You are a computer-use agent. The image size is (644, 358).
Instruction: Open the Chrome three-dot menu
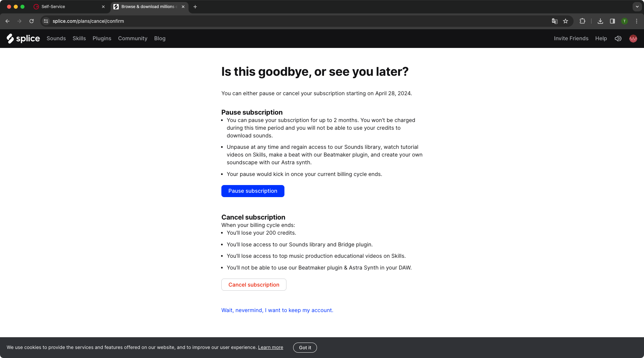637,21
